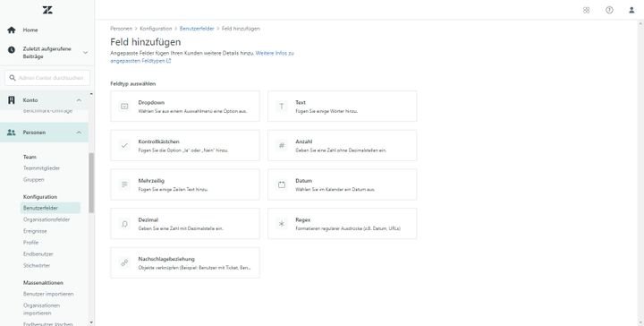Click the Zendesk logo icon

tap(47, 10)
